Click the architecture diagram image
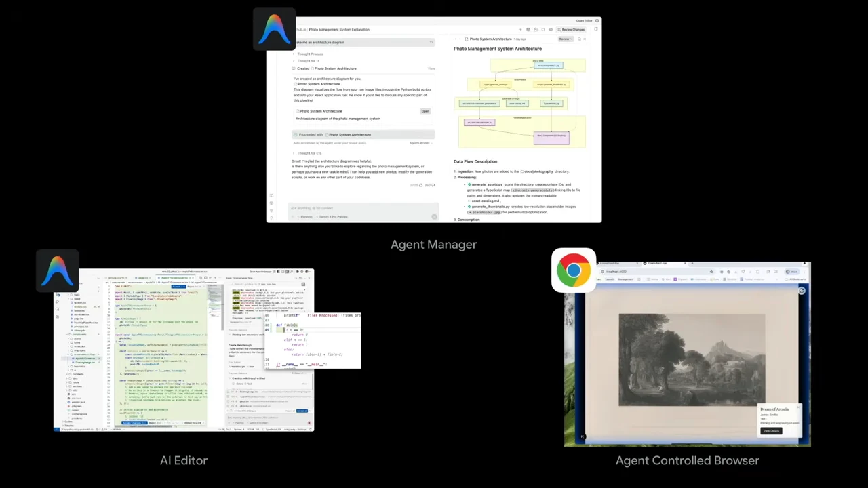Viewport: 868px width, 488px height. [x=522, y=103]
